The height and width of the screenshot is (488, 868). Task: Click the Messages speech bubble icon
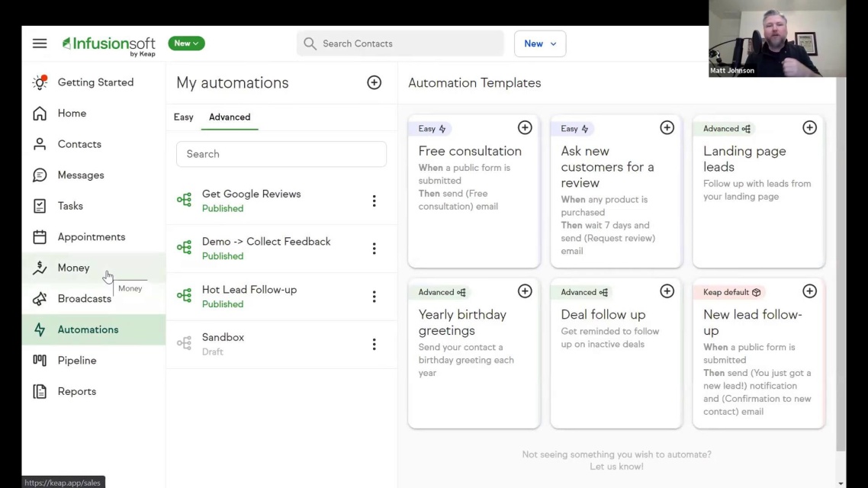(40, 175)
